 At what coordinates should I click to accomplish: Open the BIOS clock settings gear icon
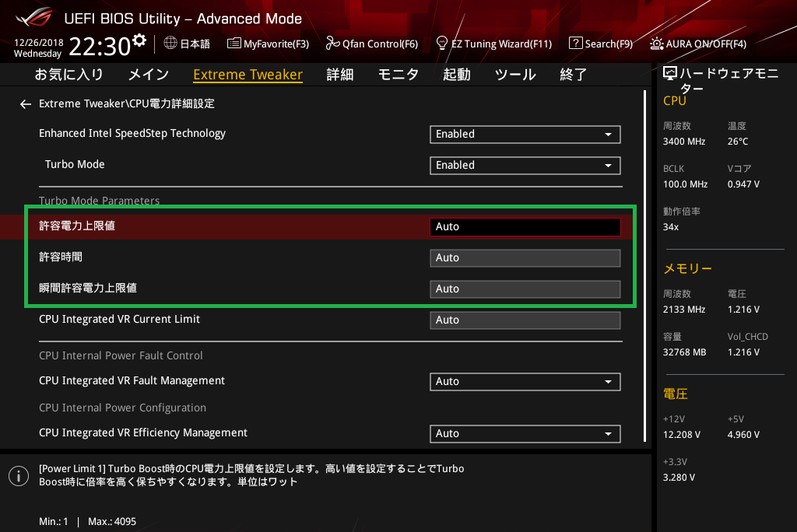pos(139,40)
